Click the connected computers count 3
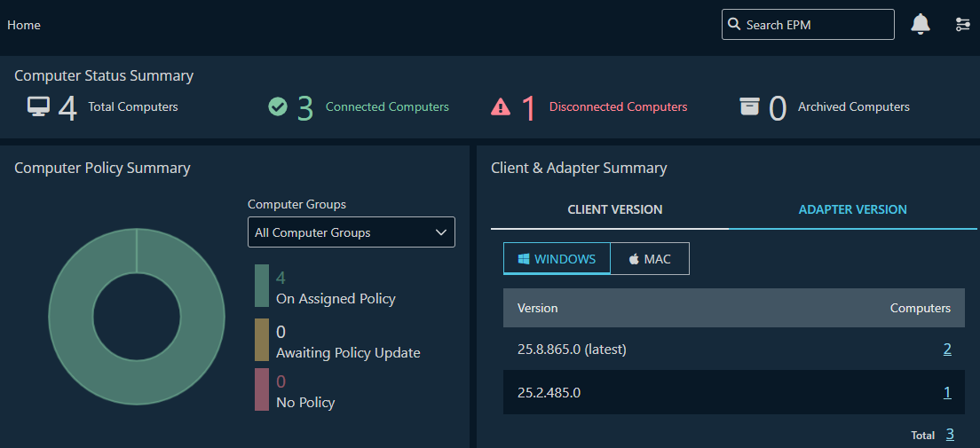 (x=305, y=108)
